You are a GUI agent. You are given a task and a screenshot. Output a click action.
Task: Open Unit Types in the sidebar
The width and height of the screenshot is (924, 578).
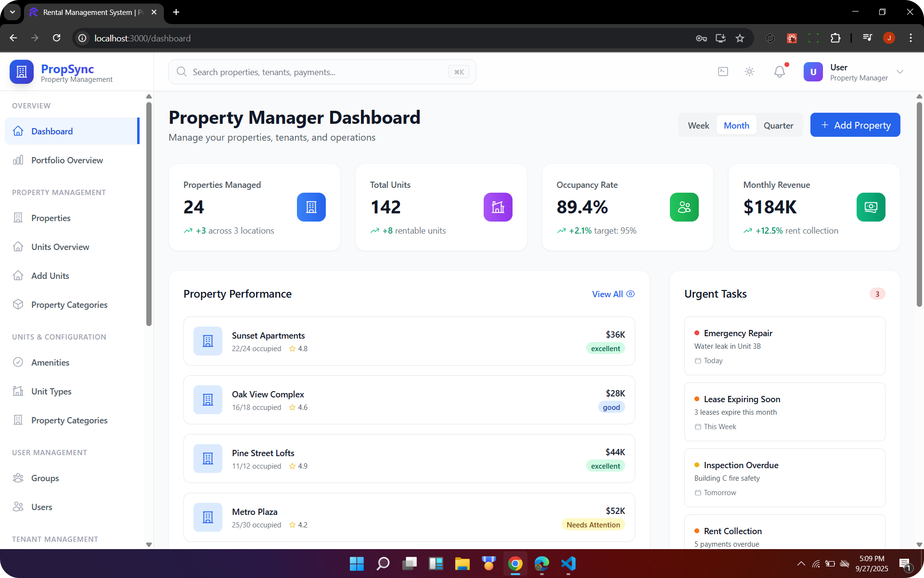click(x=72, y=391)
